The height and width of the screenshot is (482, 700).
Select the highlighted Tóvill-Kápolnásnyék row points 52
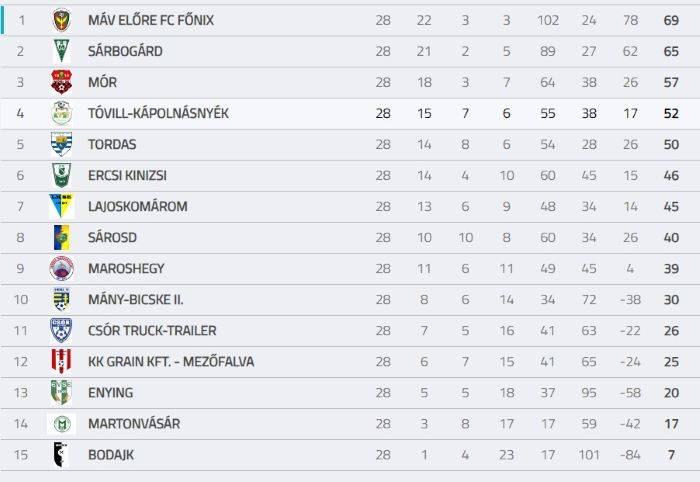pos(671,113)
